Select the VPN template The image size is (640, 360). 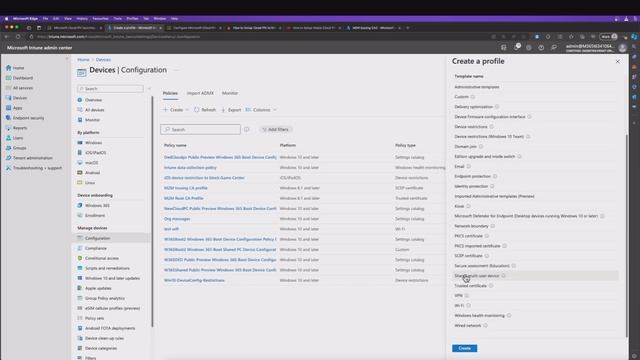pos(458,296)
